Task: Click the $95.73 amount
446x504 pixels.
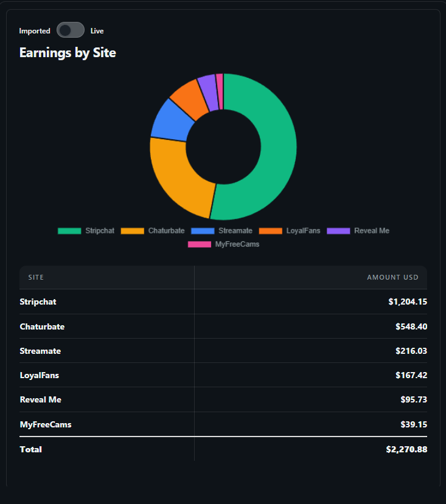Action: pos(414,399)
